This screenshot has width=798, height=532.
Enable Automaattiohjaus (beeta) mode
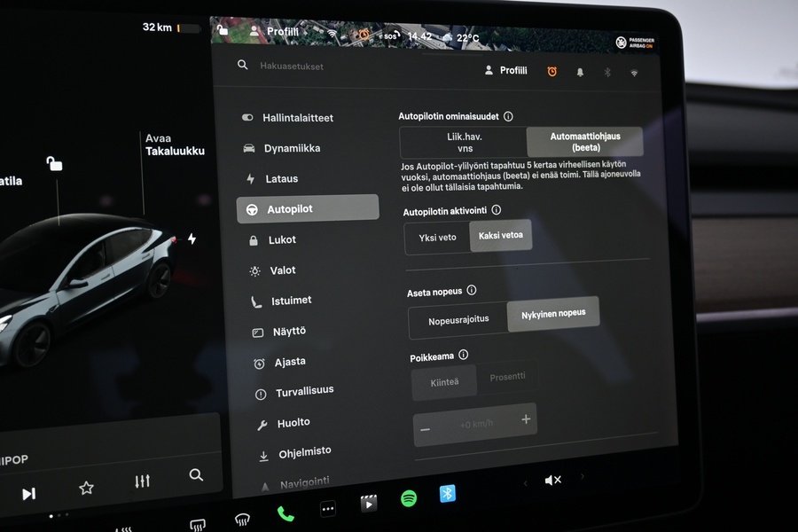[x=584, y=141]
